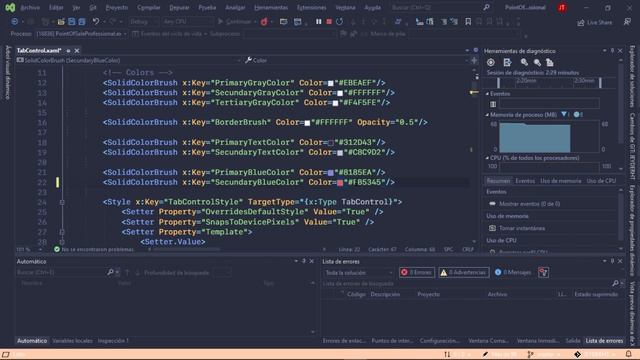This screenshot has height=360, width=640.
Task: Zoom in on diagnostics timeline
Action: (x=524, y=62)
